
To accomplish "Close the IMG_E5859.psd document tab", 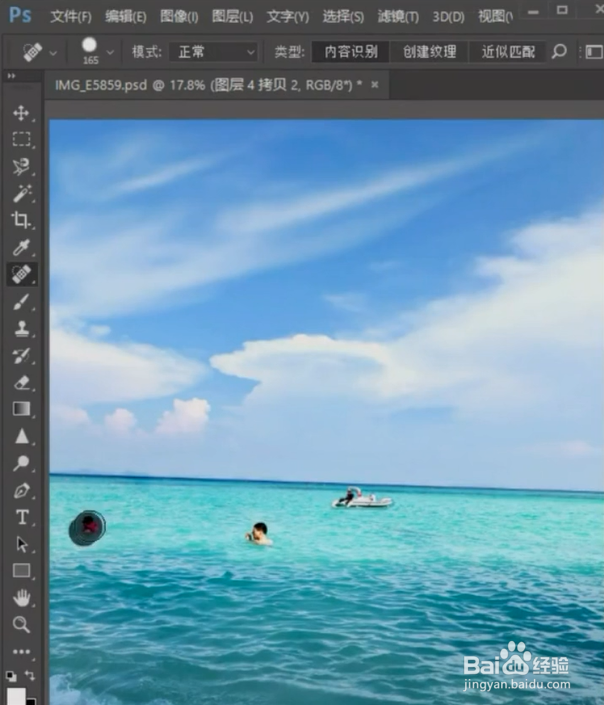I will (x=375, y=85).
